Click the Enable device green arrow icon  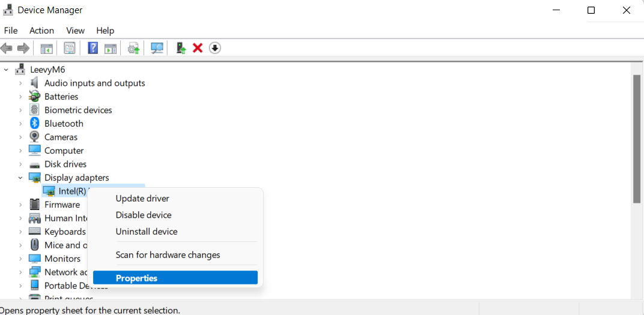coord(181,49)
